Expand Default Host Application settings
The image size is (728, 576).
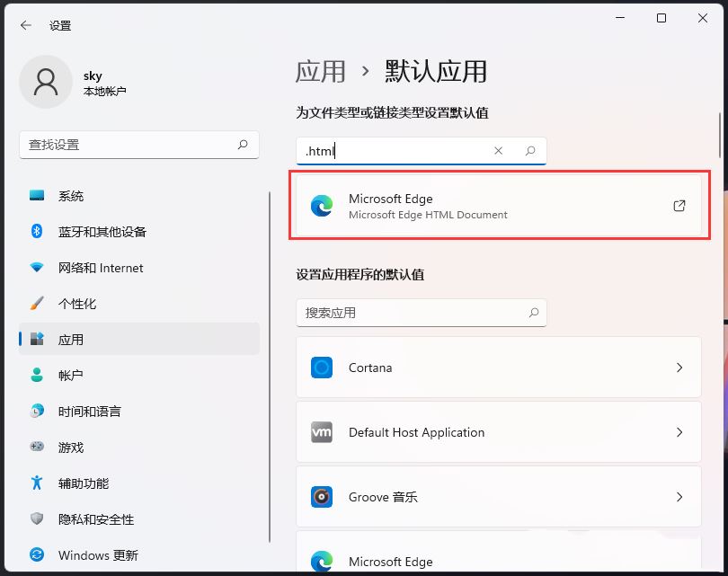click(x=499, y=431)
